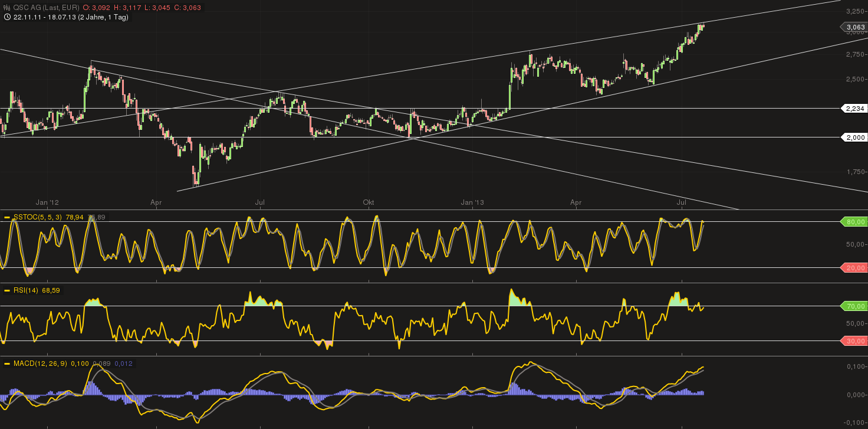Click the 2,500 price axis label
Viewport: 868px width, 429px height.
(855, 79)
